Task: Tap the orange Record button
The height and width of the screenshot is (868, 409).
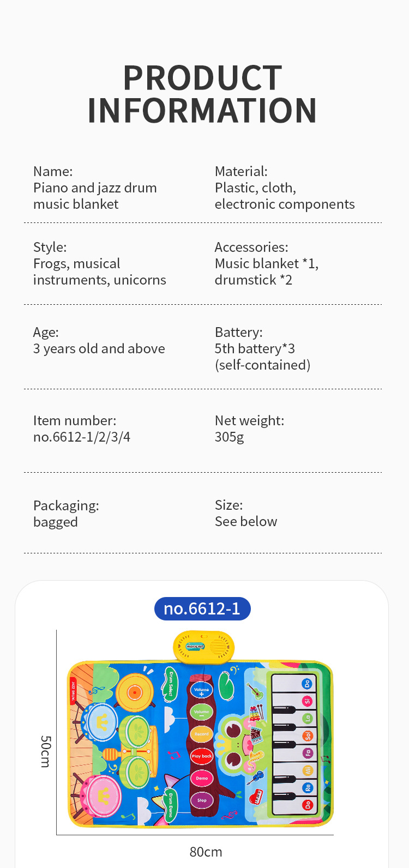Action: (x=201, y=734)
